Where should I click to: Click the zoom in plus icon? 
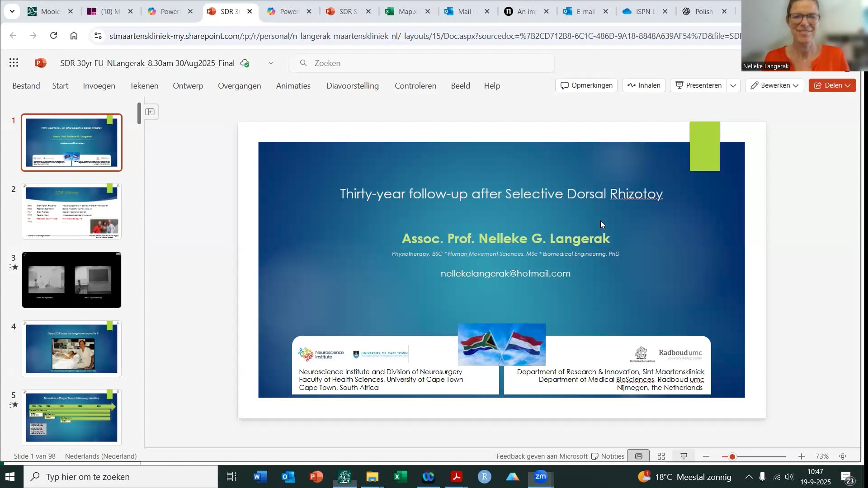click(x=801, y=456)
